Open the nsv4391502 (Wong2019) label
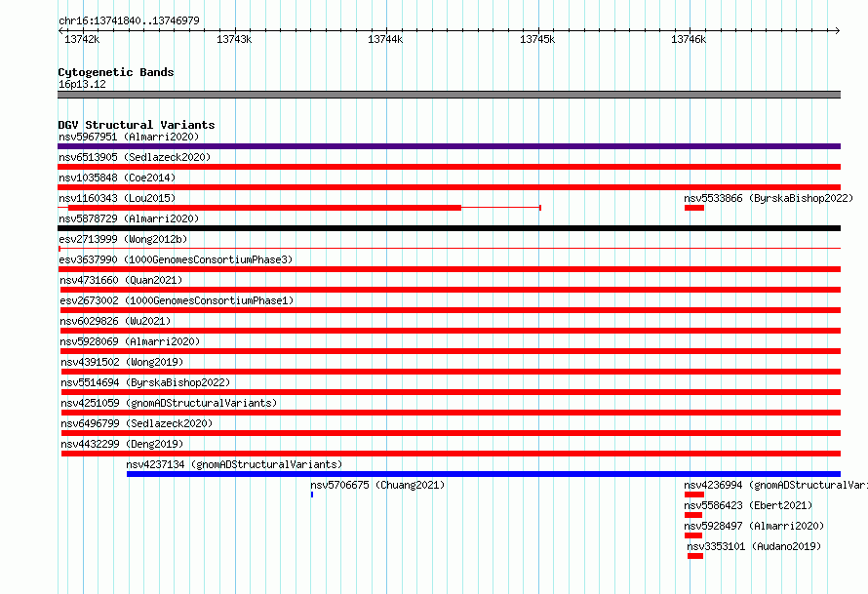This screenshot has height=594, width=868. coord(122,362)
